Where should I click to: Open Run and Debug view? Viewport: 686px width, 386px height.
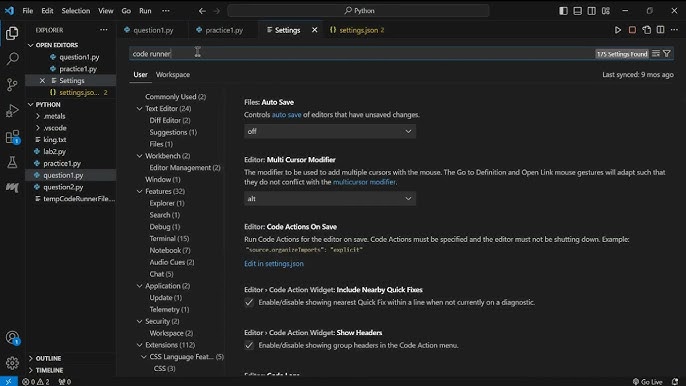pyautogui.click(x=12, y=110)
